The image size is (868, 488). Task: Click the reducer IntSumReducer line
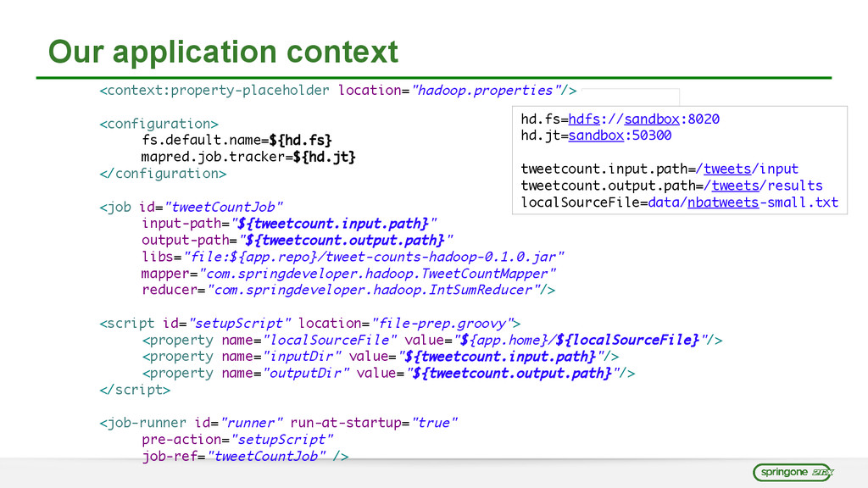point(348,290)
